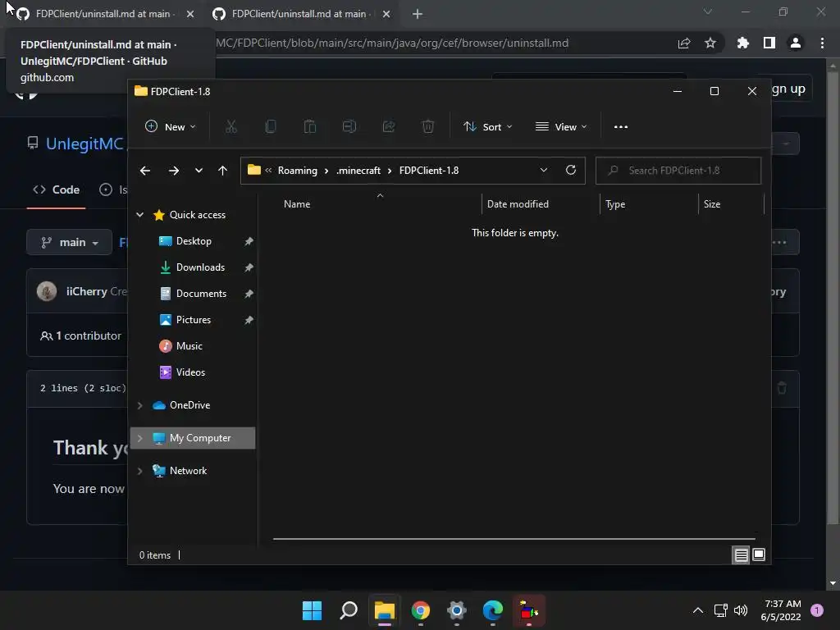Image resolution: width=840 pixels, height=630 pixels.
Task: Click the Share icon in Explorer toolbar
Action: click(389, 127)
